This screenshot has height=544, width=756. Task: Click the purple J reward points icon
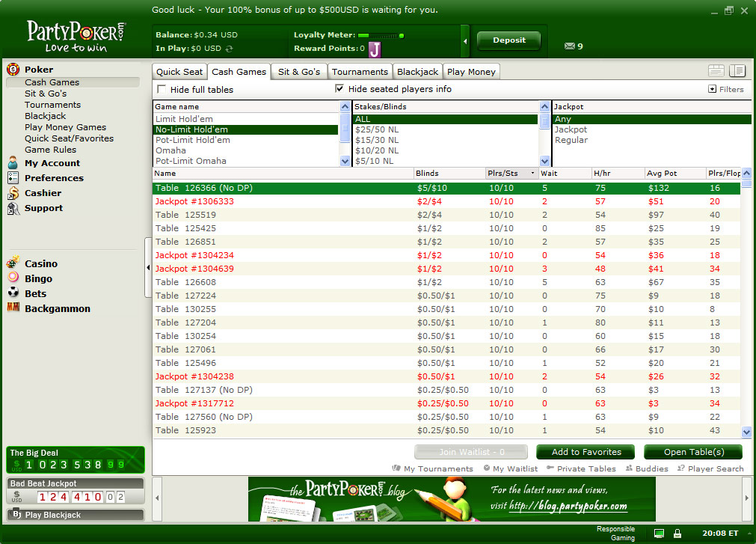click(375, 49)
